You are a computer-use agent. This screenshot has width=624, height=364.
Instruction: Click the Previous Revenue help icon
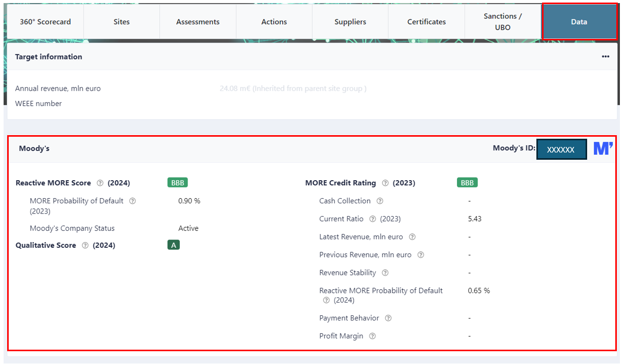point(421,254)
